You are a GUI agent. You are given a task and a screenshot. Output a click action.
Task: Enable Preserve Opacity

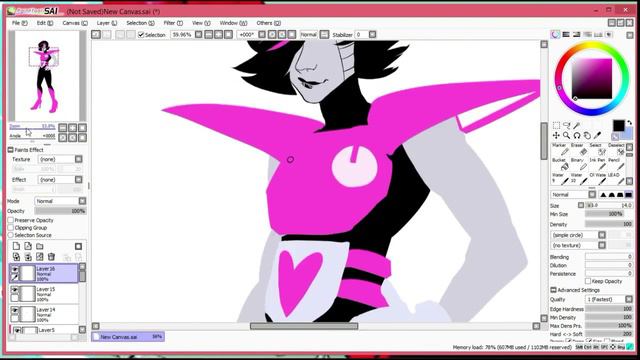coord(11,220)
